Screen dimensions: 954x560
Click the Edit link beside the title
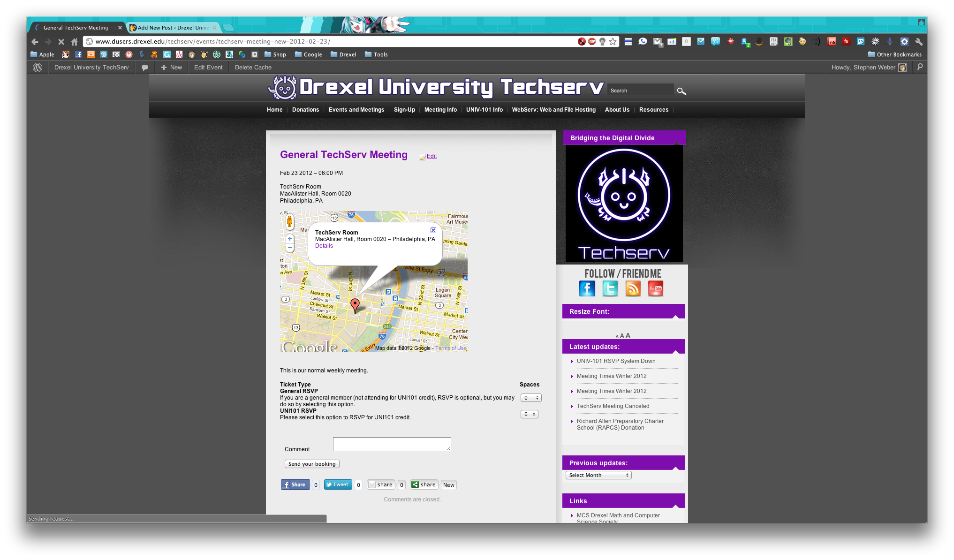click(x=432, y=156)
